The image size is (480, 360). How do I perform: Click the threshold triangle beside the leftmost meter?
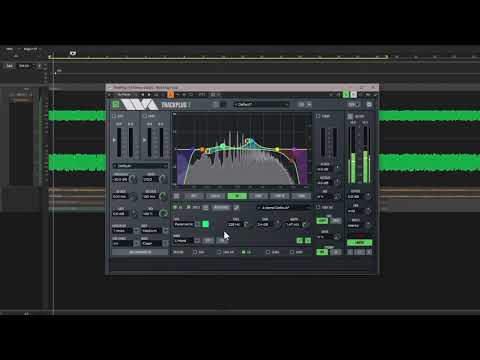(x=114, y=140)
